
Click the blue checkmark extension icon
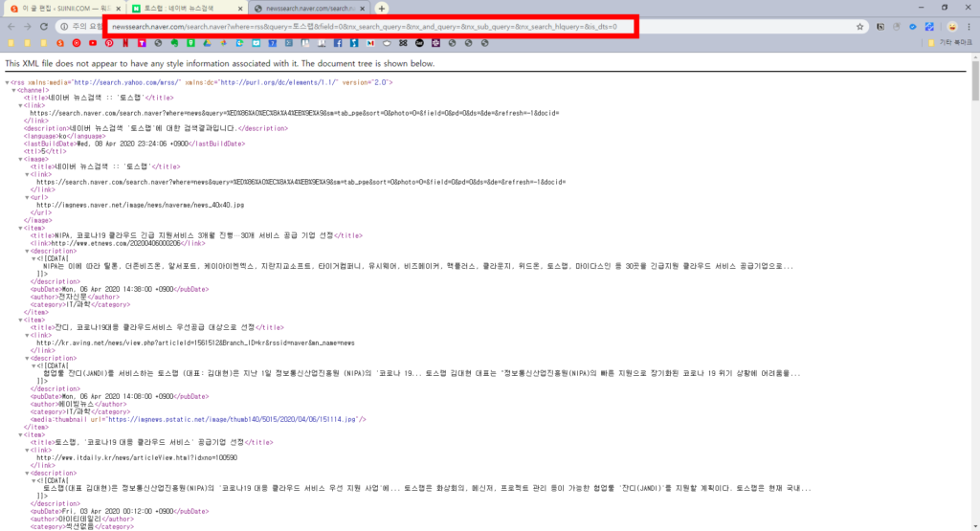pyautogui.click(x=913, y=27)
